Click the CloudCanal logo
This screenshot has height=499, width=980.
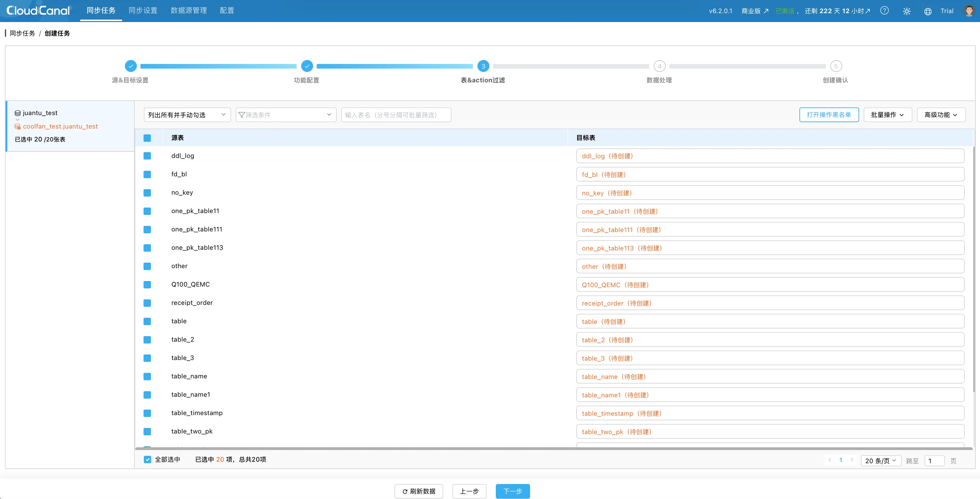38,11
